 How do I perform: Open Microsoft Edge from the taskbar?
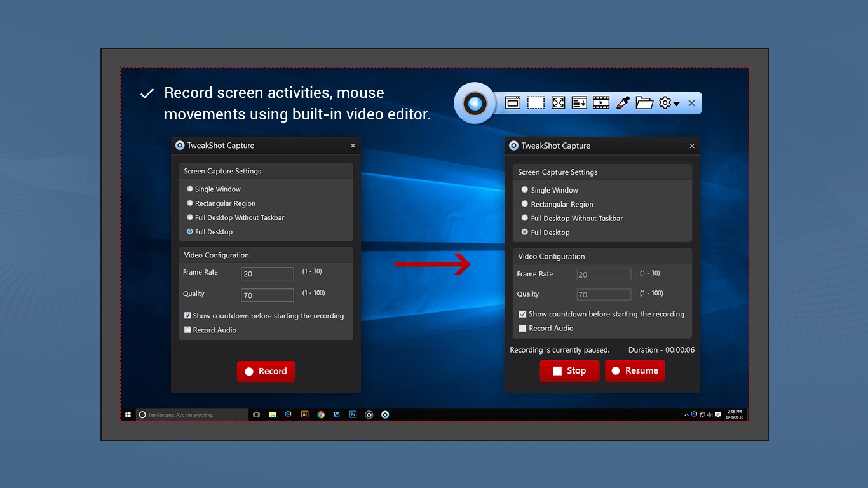tap(337, 415)
